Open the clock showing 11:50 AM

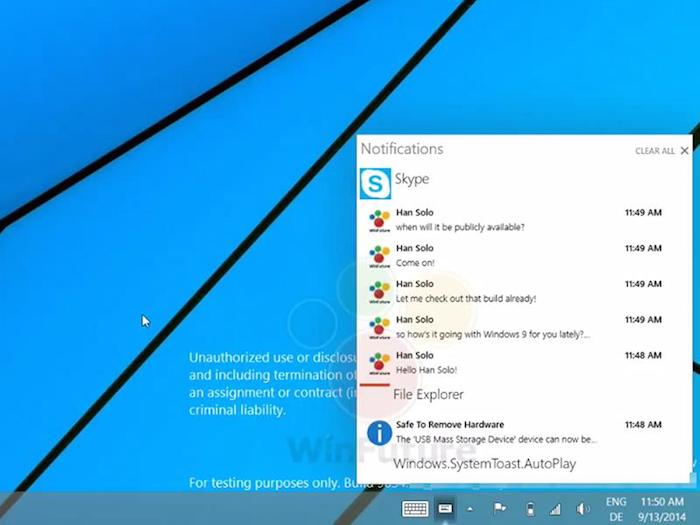pos(661,506)
